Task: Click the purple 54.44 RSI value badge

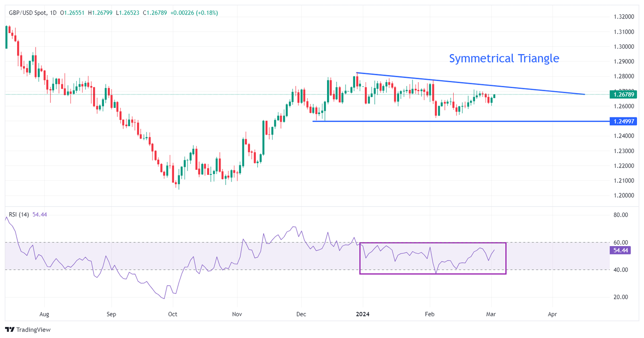Action: click(621, 250)
